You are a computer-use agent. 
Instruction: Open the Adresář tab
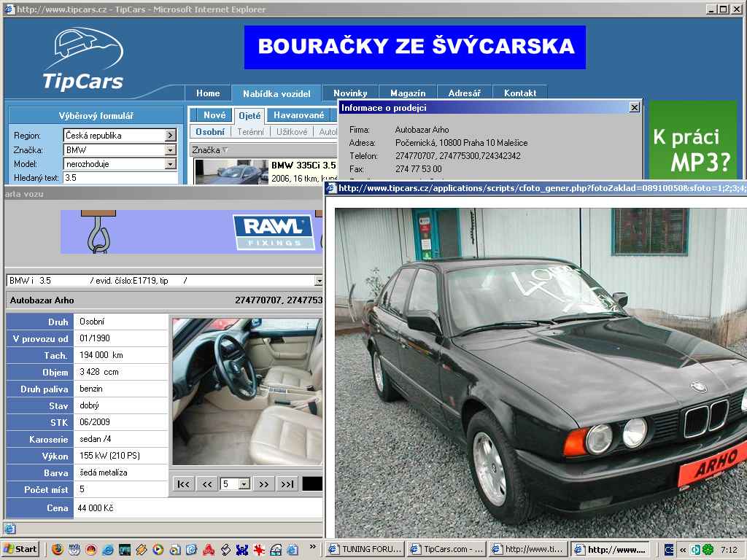(465, 93)
